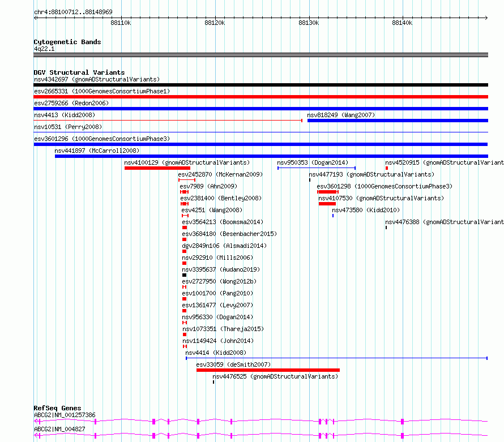This screenshot has width=504, height=442.
Task: Click the nsv4476525 gnomAD variant label
Action: coord(275,376)
